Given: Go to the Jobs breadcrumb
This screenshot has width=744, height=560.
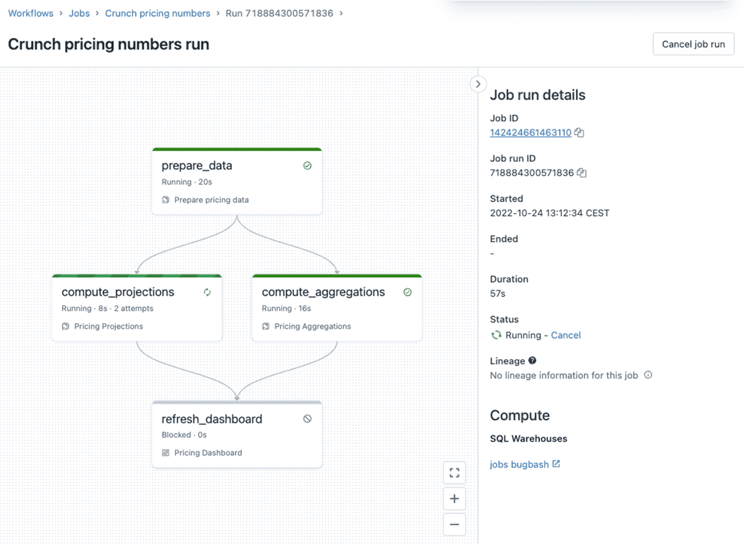Looking at the screenshot, I should click(x=79, y=13).
